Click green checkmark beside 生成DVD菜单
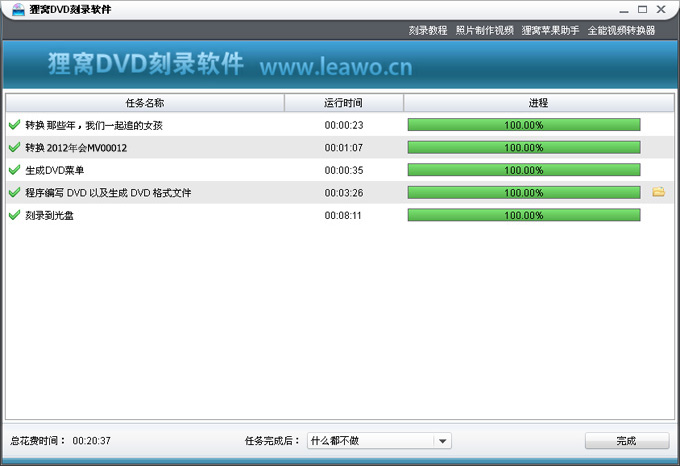Viewport: 680px width, 466px height. 14,170
